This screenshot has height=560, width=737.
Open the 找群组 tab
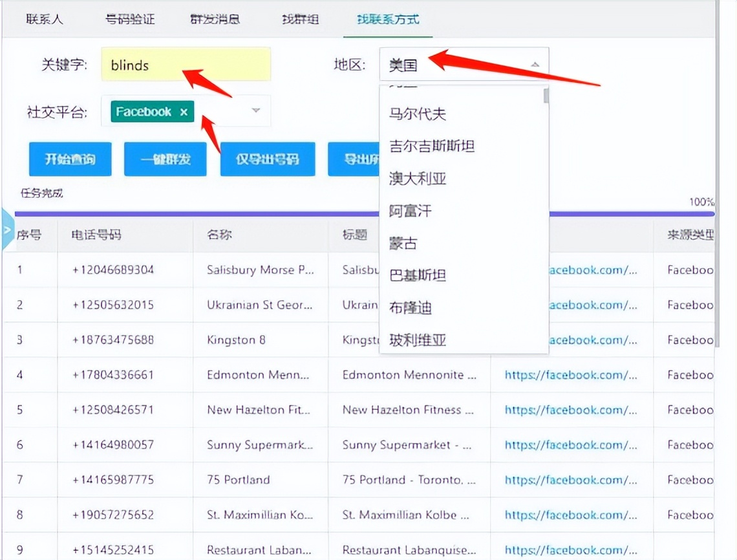[299, 19]
